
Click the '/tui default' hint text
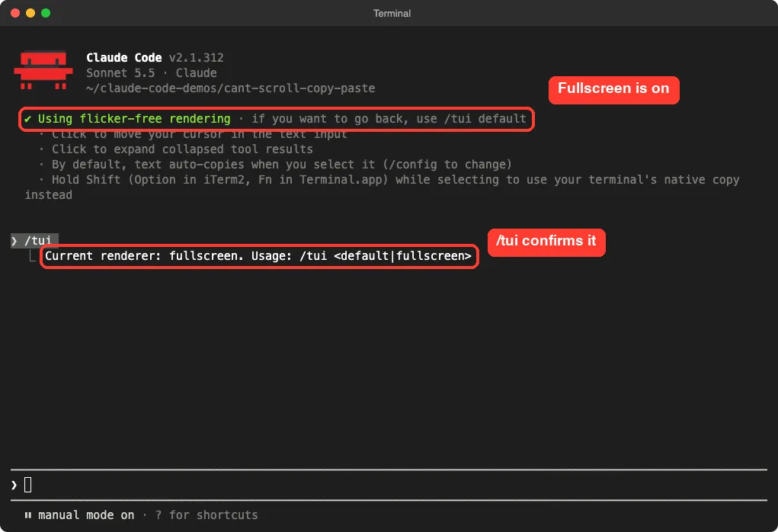(x=485, y=119)
